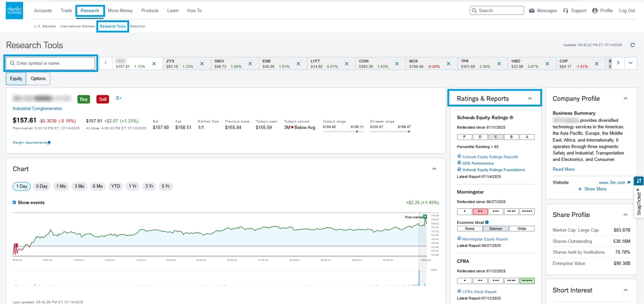Select the 1 Day chart range

(22, 186)
